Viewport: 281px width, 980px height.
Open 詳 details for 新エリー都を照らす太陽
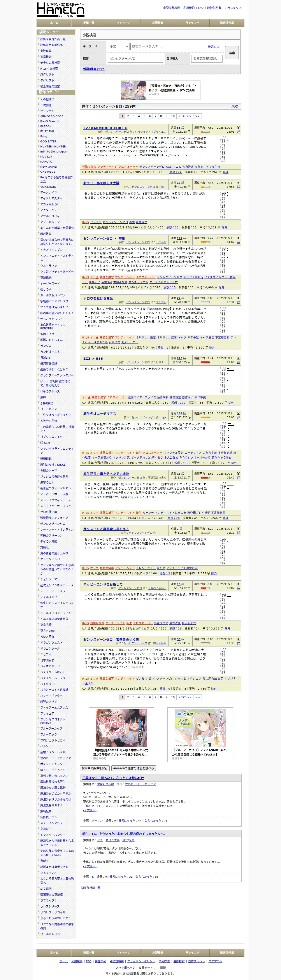tap(238, 187)
